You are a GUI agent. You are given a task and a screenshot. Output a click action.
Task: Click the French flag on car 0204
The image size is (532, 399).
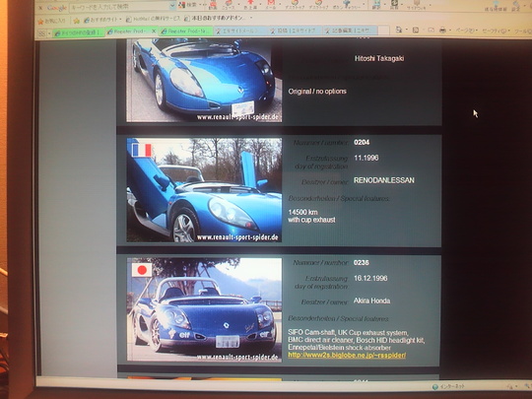142,150
